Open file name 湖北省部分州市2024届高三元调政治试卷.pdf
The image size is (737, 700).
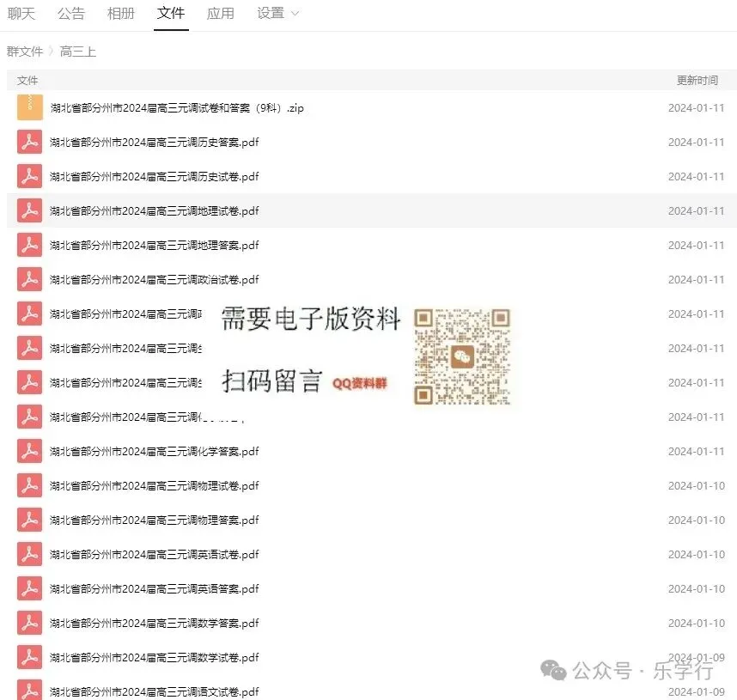point(154,280)
